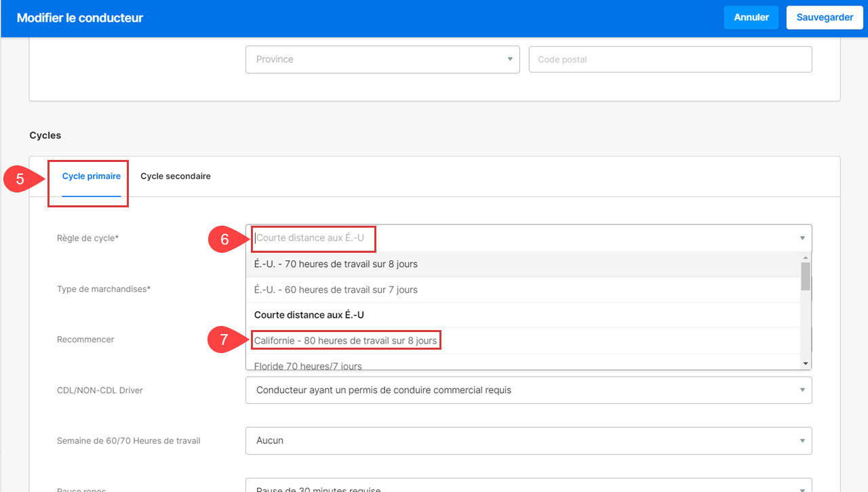Screen dimensions: 868x492
Task: Collapse the Règle de cycle dropdown arrow
Action: coord(802,239)
